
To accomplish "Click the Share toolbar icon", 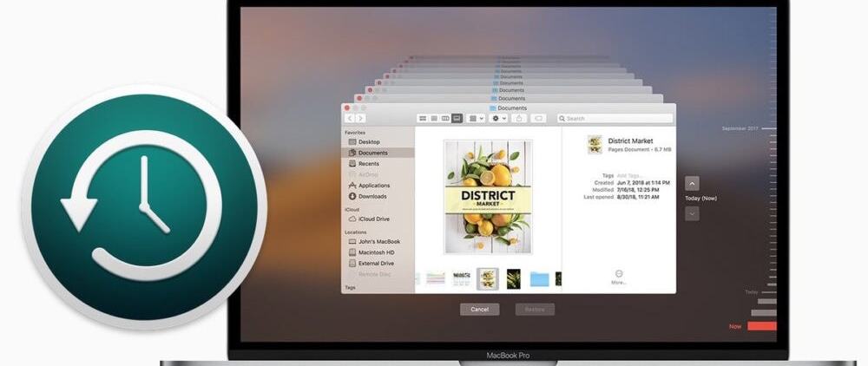I will 519,118.
